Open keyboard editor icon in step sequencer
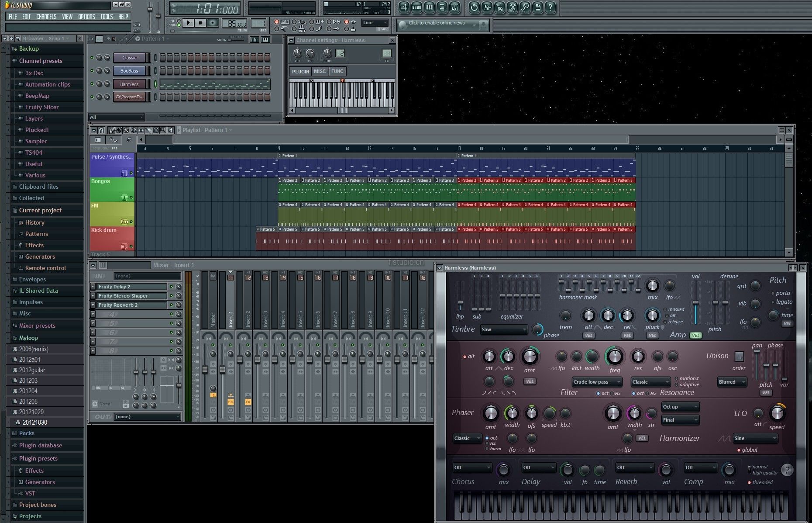 point(265,39)
